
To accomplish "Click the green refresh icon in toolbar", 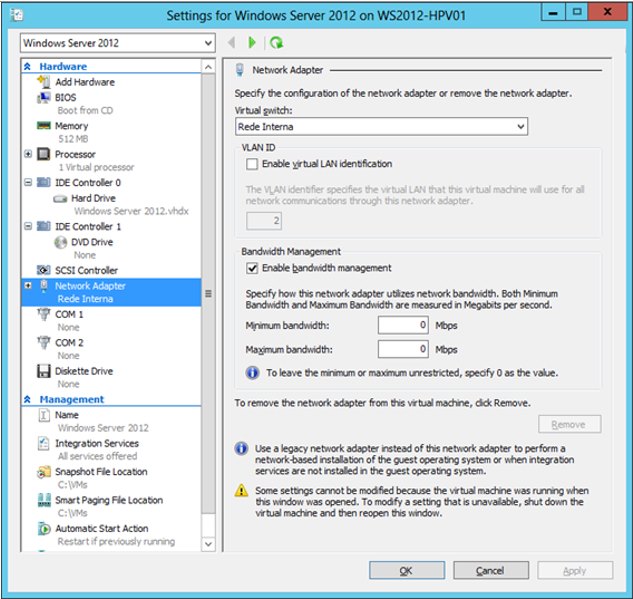I will point(277,43).
